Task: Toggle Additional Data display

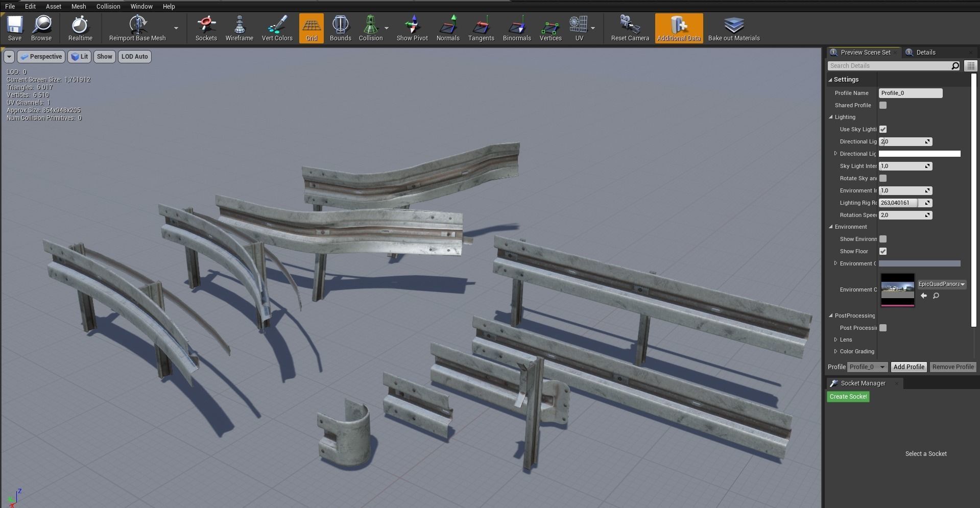Action: click(x=679, y=29)
